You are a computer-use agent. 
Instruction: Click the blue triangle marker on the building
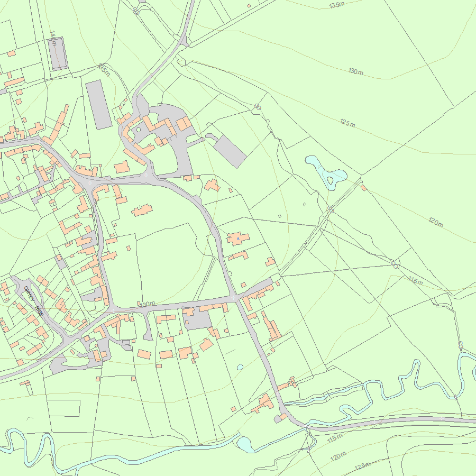click(239, 239)
